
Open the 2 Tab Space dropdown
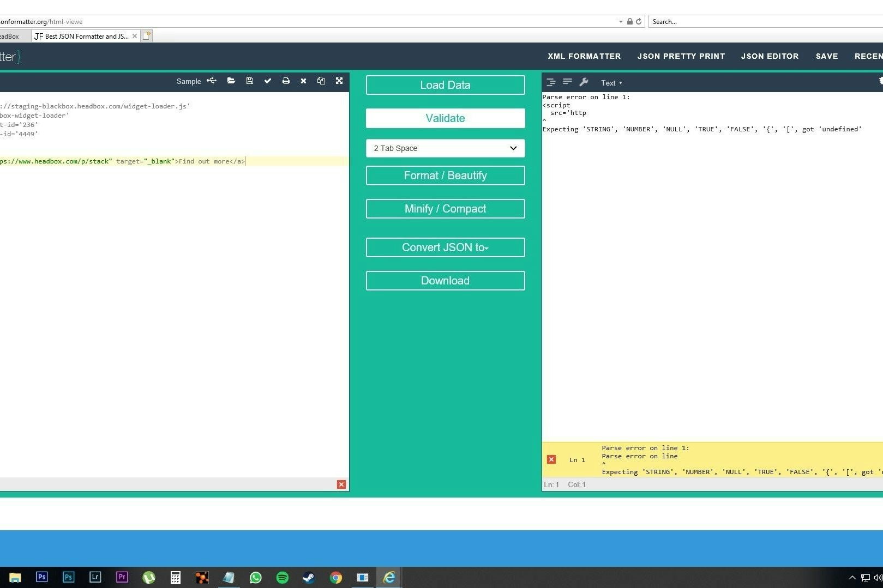tap(445, 148)
